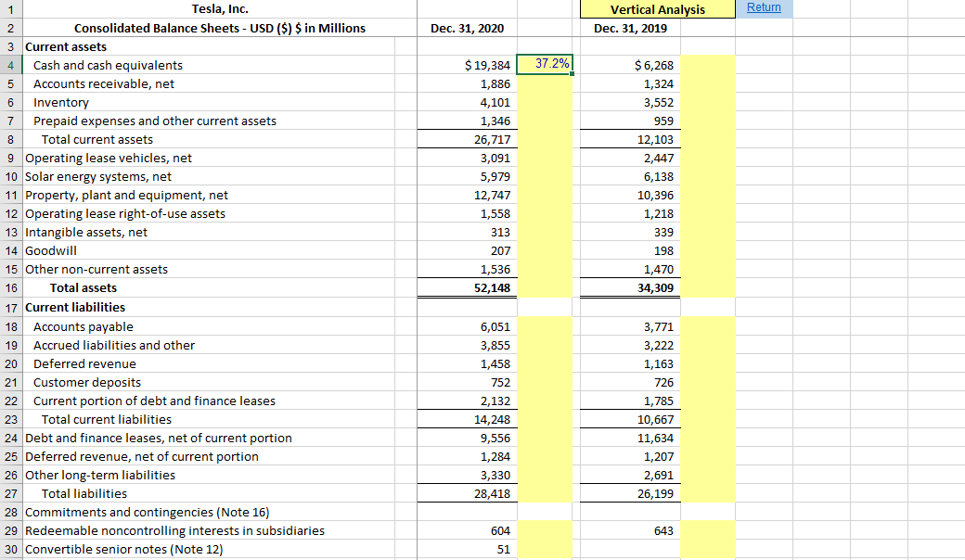Select the Dec. 31, 2020 column heading
This screenshot has width=965, height=560.
point(467,28)
